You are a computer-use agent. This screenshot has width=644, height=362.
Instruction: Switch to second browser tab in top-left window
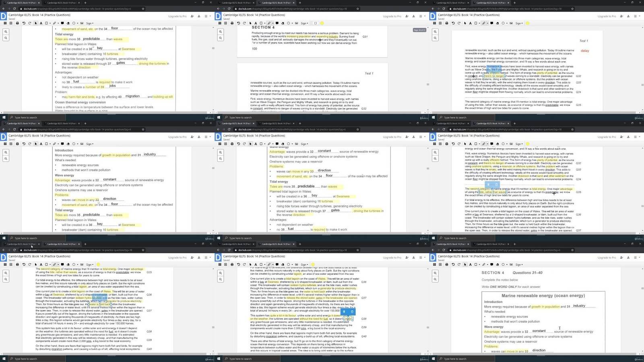coord(61,3)
